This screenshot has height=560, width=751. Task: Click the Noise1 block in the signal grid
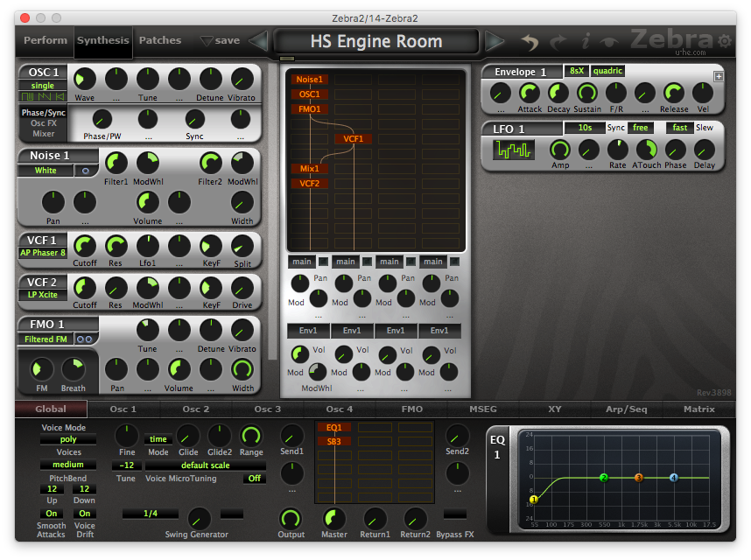point(309,79)
